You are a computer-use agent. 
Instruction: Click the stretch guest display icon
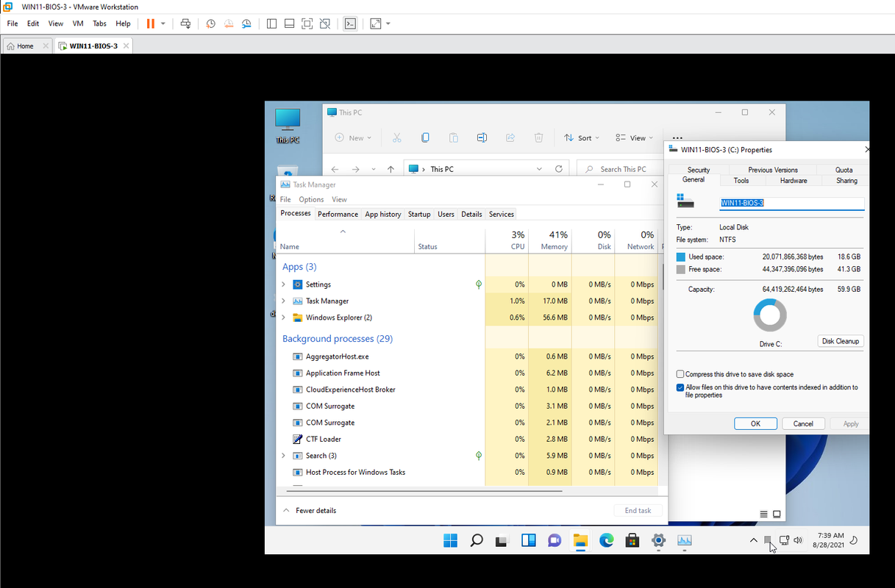click(x=376, y=24)
